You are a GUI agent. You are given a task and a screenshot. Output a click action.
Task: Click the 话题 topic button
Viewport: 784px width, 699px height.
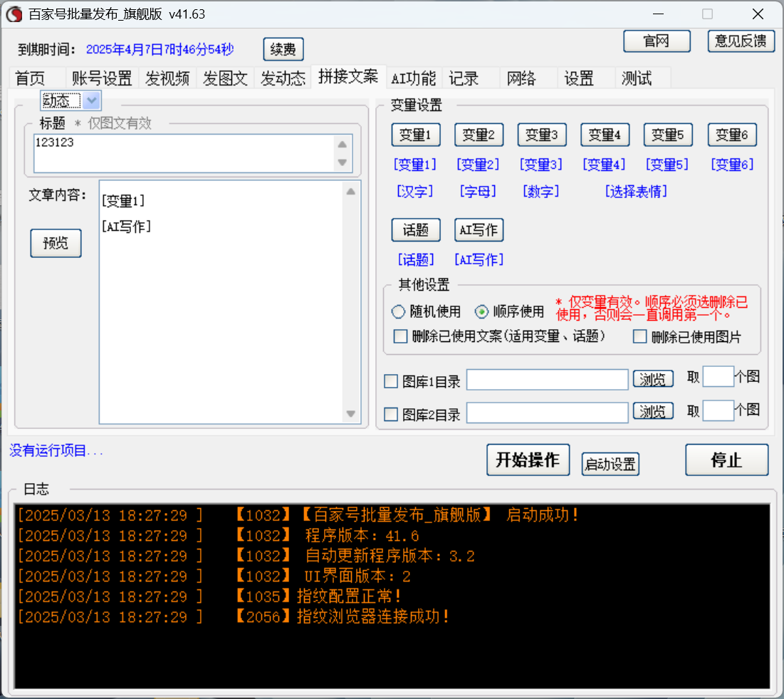(416, 229)
